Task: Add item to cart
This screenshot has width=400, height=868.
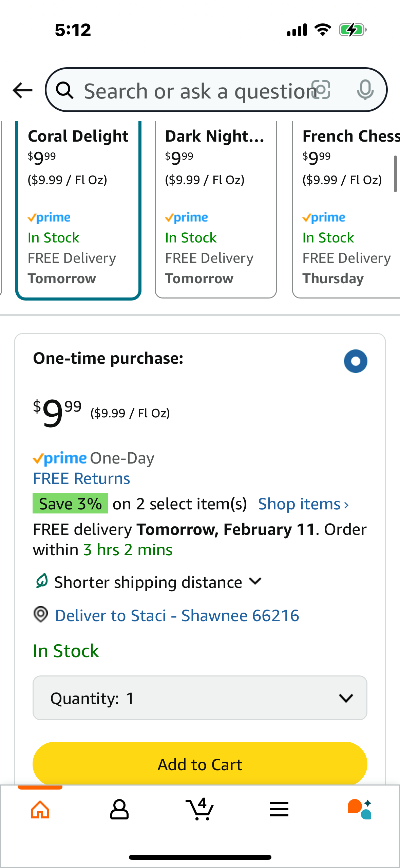Action: 200,764
